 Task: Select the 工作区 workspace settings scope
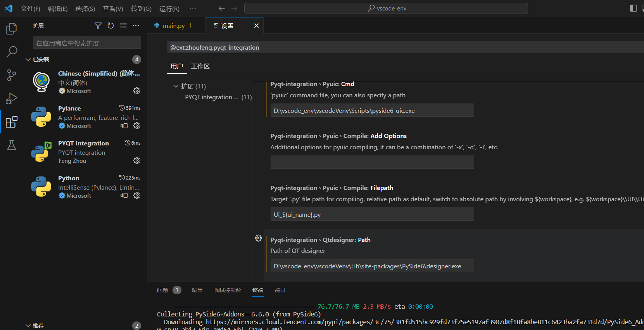coord(200,66)
